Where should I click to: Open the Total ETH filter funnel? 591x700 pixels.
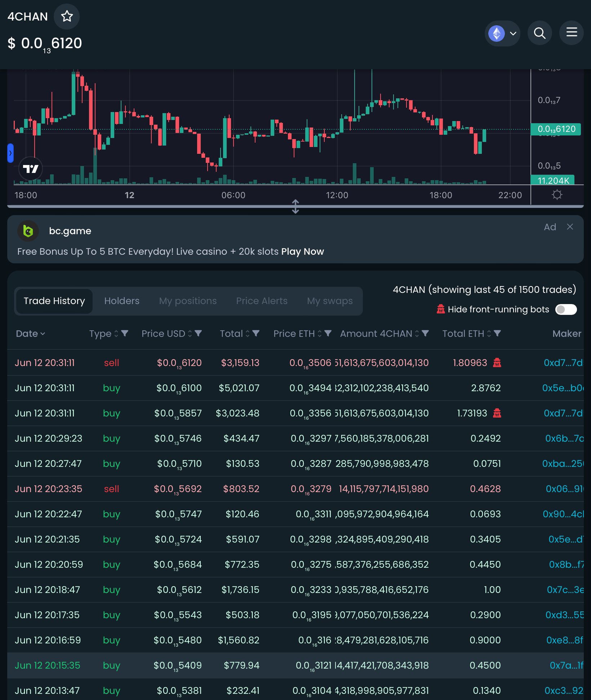pyautogui.click(x=497, y=333)
